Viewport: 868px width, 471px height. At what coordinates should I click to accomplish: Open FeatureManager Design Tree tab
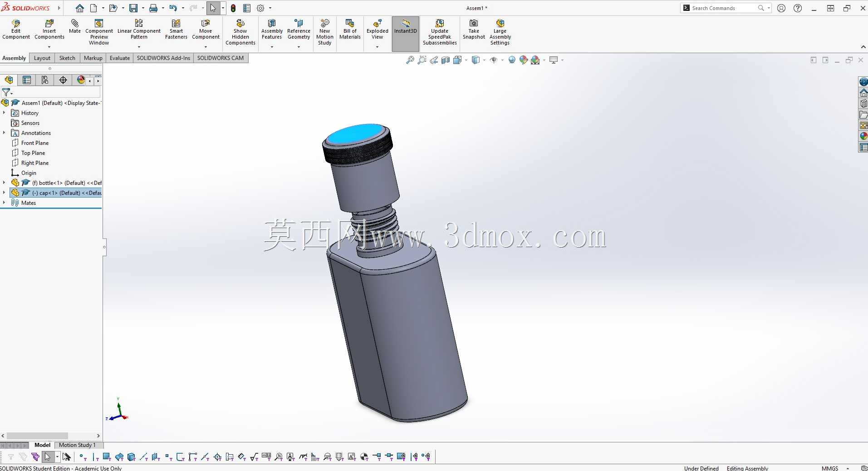tap(9, 80)
